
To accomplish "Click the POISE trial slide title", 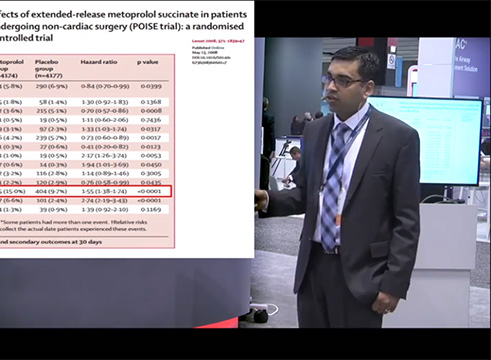I will click(123, 26).
